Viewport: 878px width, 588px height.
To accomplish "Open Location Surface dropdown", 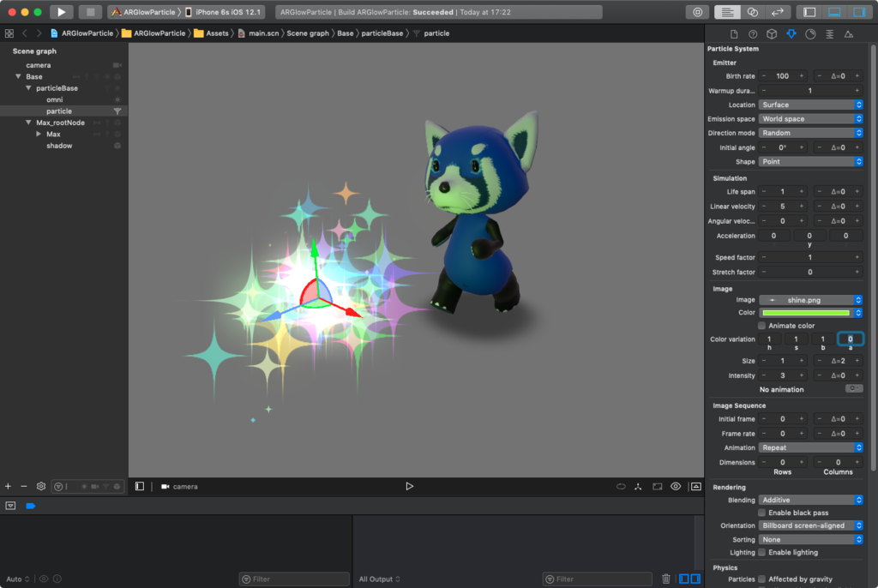I will click(x=811, y=105).
